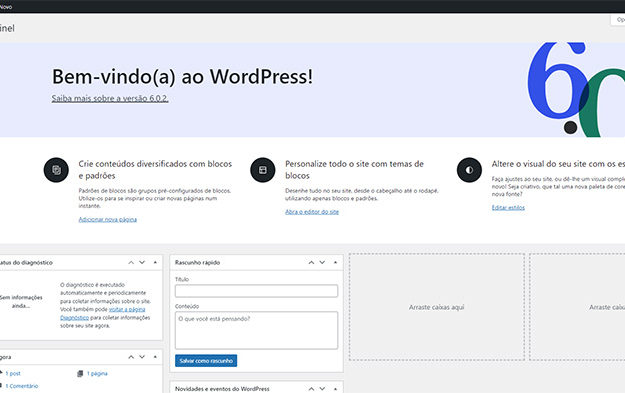
Task: Move diagnostic status panel up
Action: point(131,262)
